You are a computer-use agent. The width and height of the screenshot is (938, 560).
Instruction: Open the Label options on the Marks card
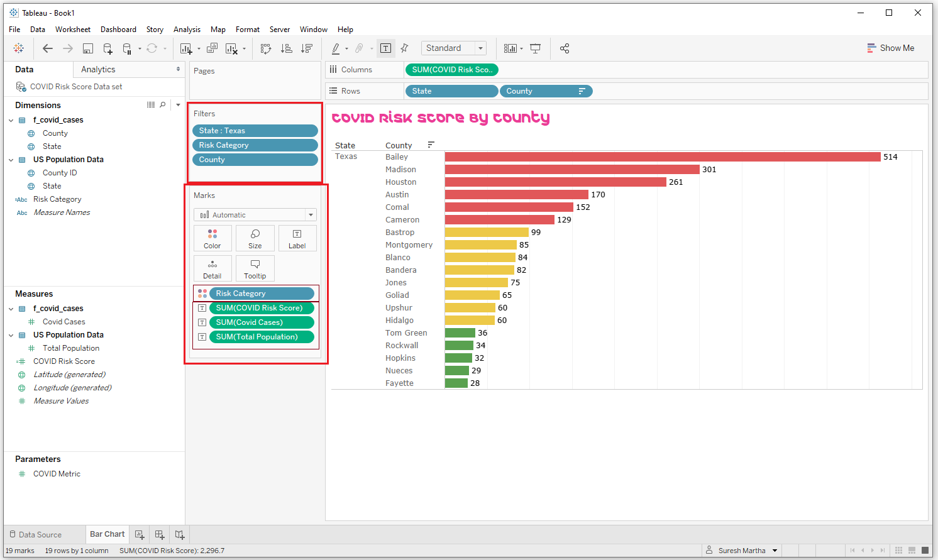click(297, 238)
